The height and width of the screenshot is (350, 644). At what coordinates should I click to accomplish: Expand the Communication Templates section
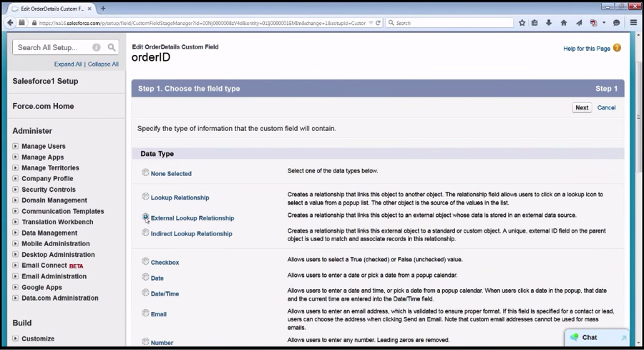[15, 211]
